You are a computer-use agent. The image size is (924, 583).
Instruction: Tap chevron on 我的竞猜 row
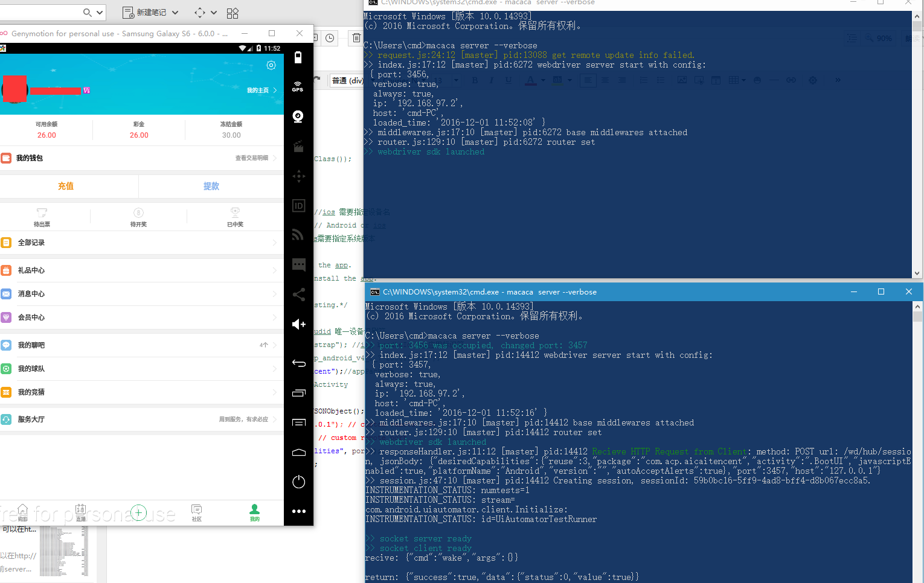pos(275,392)
